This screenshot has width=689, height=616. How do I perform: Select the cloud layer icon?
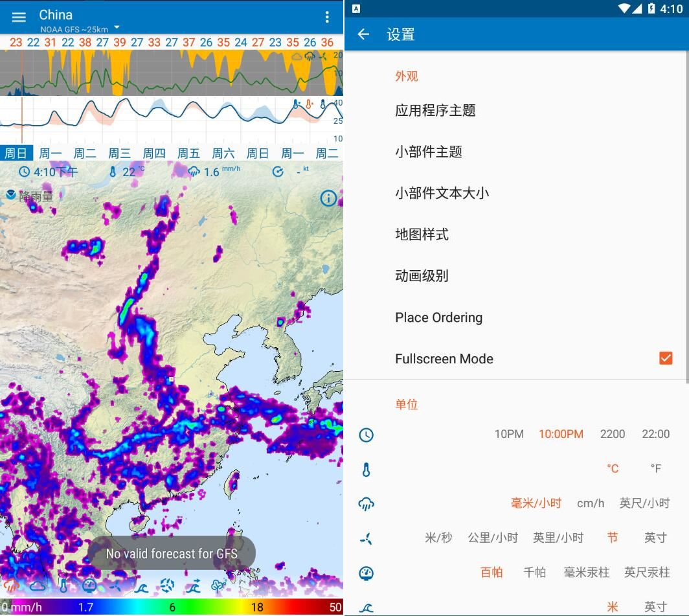tap(37, 586)
